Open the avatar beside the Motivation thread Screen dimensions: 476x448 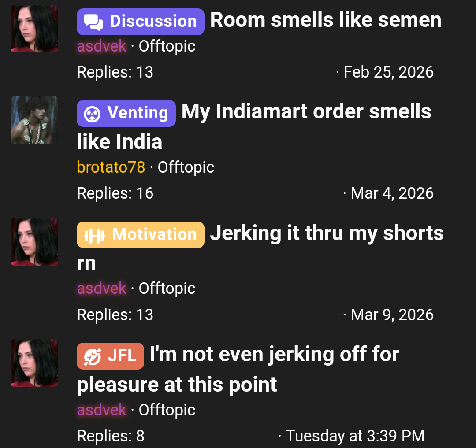tap(34, 242)
